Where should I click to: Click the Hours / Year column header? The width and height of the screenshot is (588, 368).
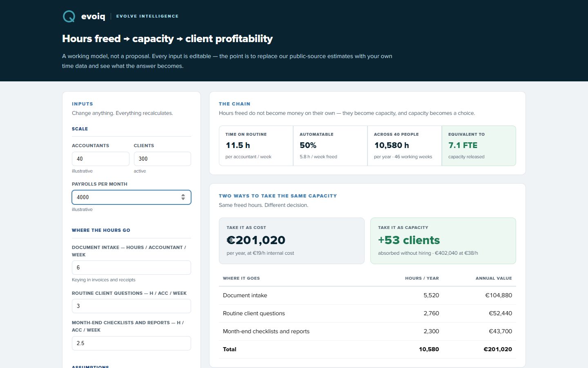pyautogui.click(x=422, y=278)
